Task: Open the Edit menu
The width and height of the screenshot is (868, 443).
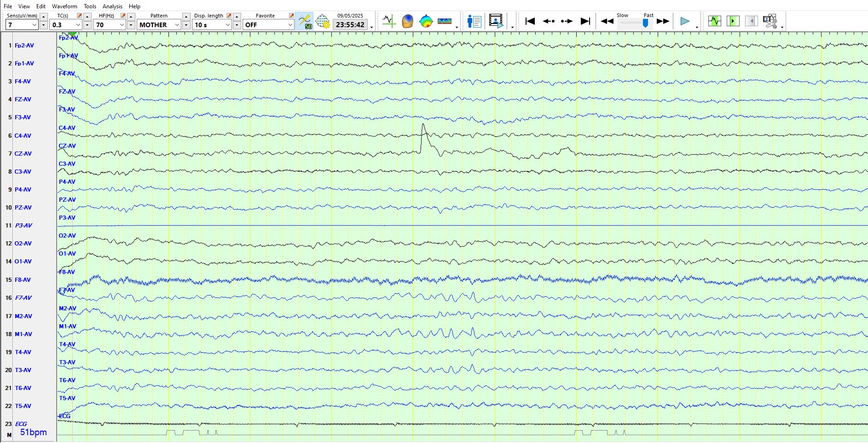Action: (x=41, y=6)
